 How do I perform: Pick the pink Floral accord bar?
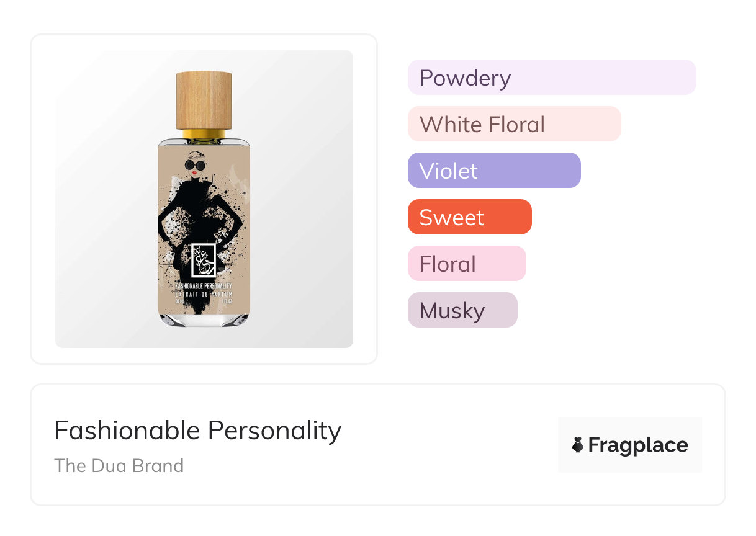coord(466,264)
